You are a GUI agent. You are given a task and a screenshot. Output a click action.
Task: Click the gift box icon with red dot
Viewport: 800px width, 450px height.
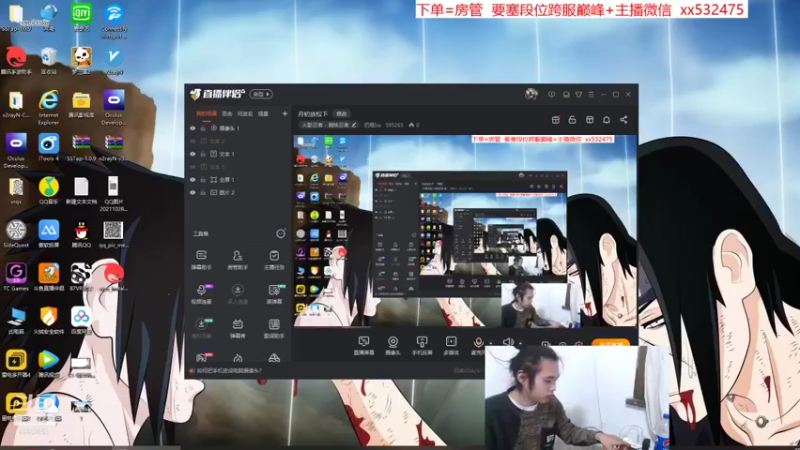(556, 119)
